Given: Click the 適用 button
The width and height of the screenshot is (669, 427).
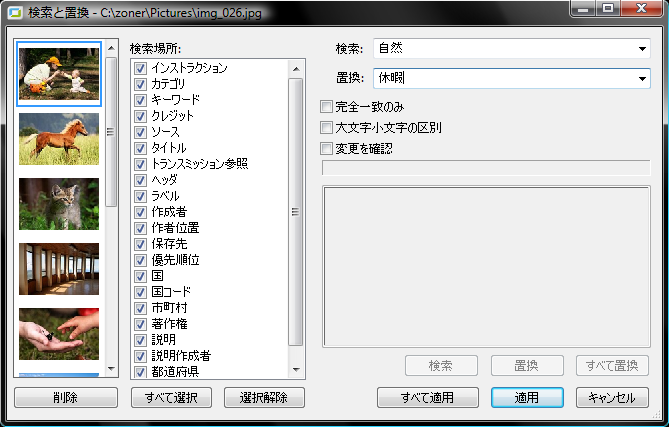Looking at the screenshot, I should coord(527,398).
